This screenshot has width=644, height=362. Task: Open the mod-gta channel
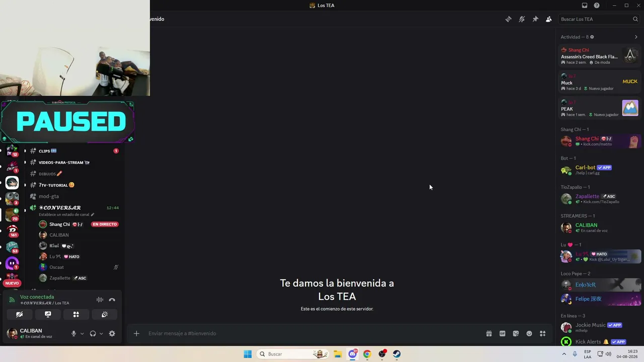click(x=74, y=196)
